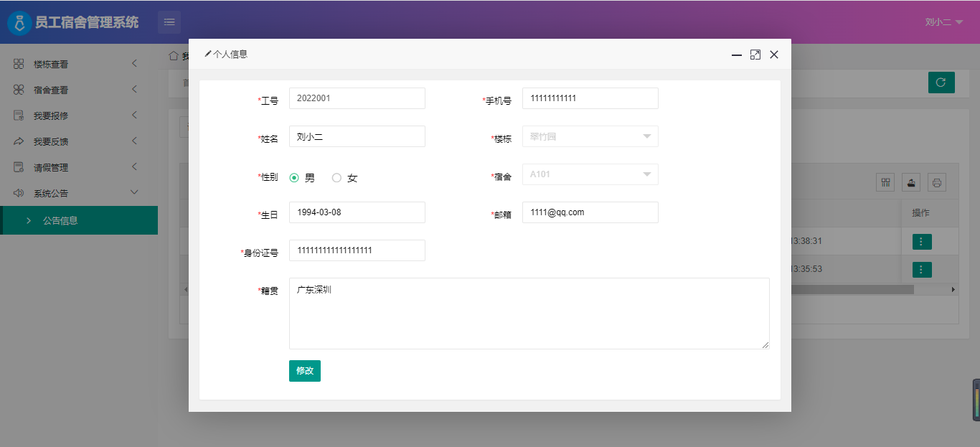
Task: Click the 宿舍查看 sidebar icon
Action: [x=19, y=90]
